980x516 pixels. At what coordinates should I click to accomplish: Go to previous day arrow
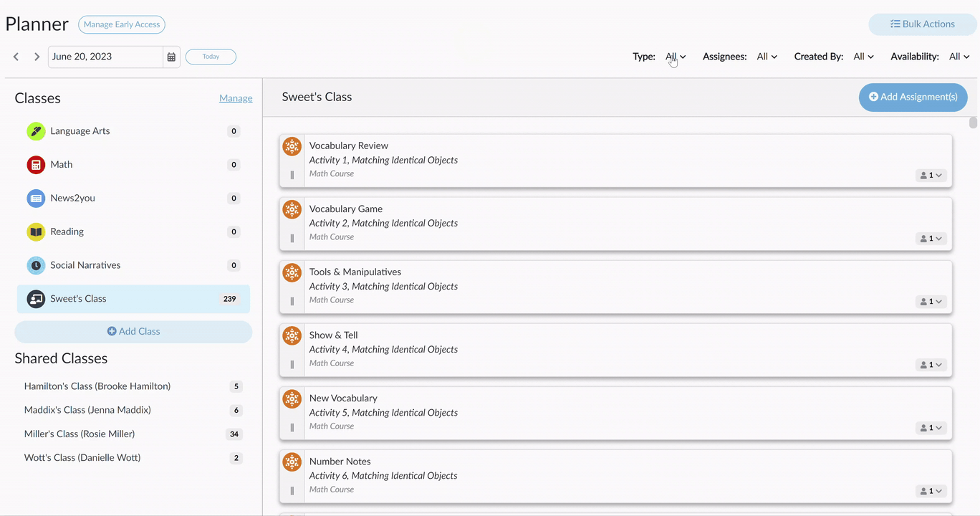16,57
